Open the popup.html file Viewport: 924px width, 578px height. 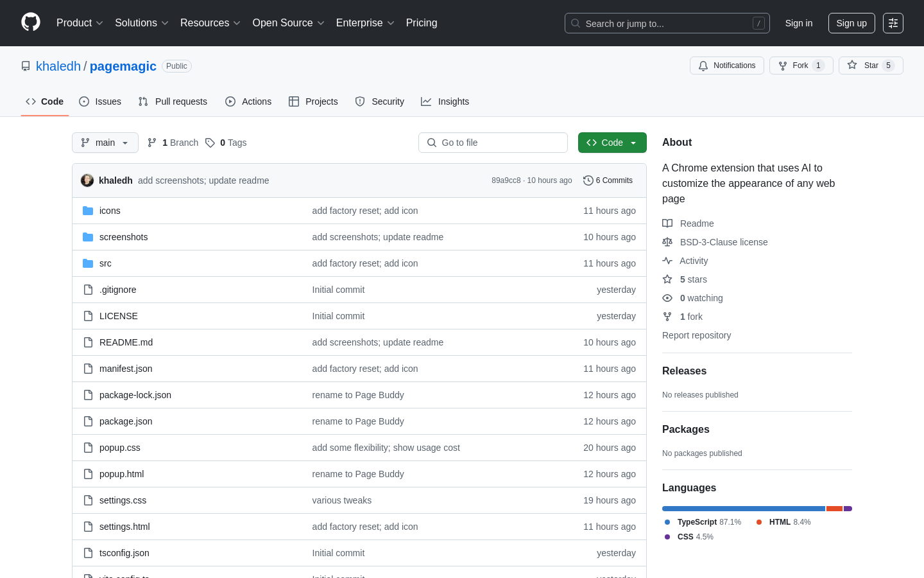[x=122, y=474]
